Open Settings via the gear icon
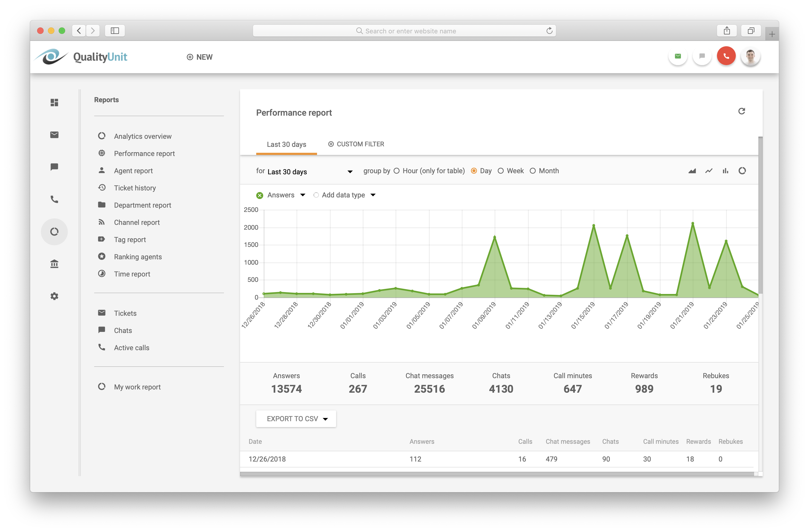Screen dimensions: 809x532 54,296
